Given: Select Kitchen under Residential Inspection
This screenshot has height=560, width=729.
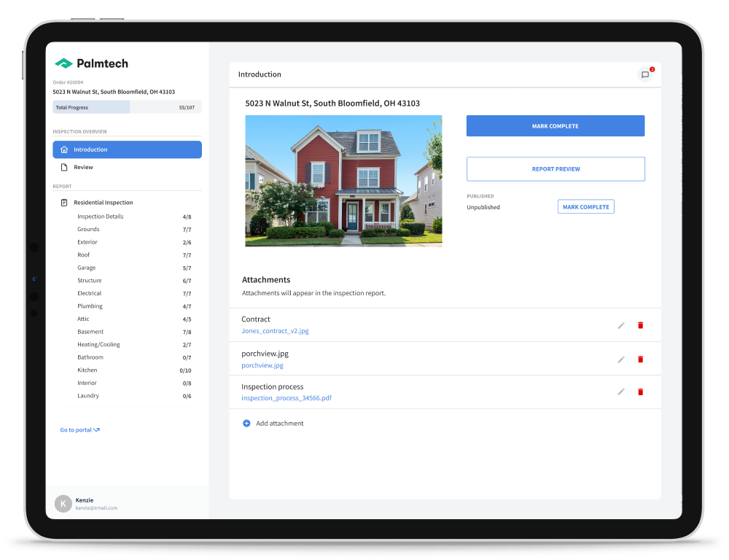Looking at the screenshot, I should pyautogui.click(x=87, y=370).
